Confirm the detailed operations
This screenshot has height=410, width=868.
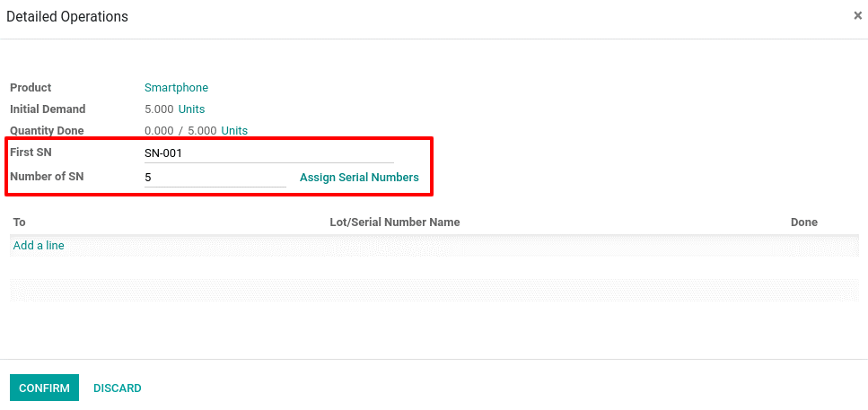pyautogui.click(x=44, y=388)
